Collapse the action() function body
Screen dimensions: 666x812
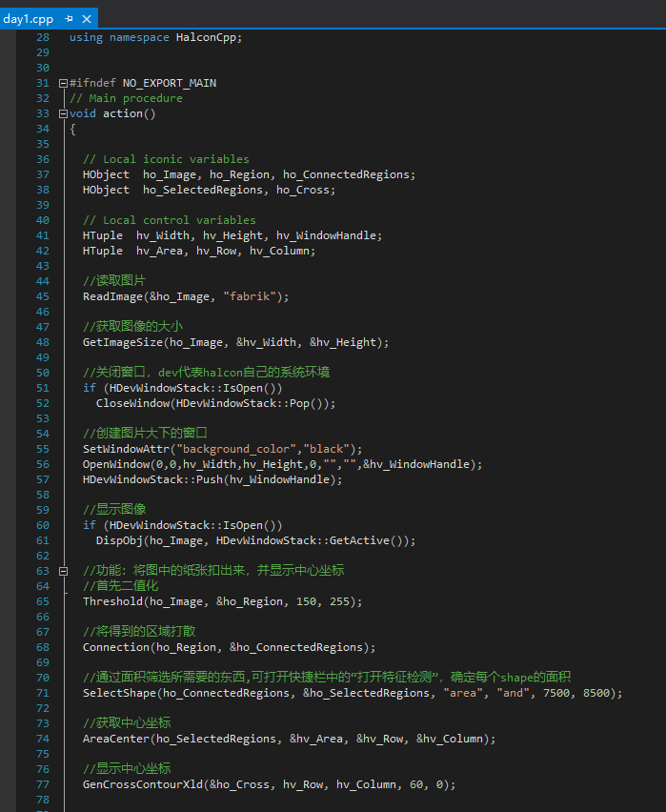tap(63, 112)
